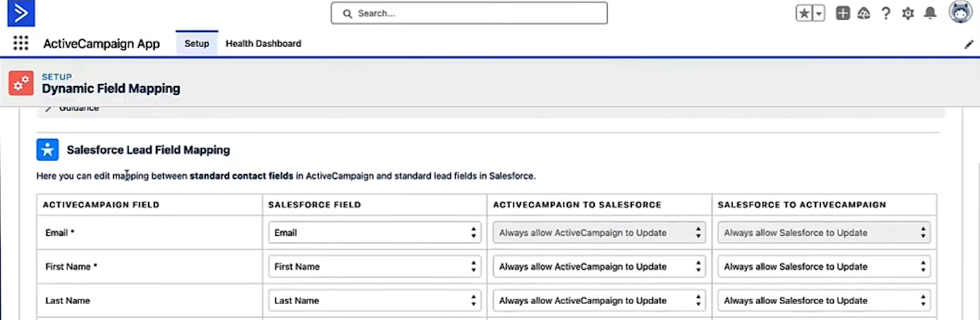Click the search magnifier icon
Viewport: 980px width, 320px height.
[x=347, y=13]
